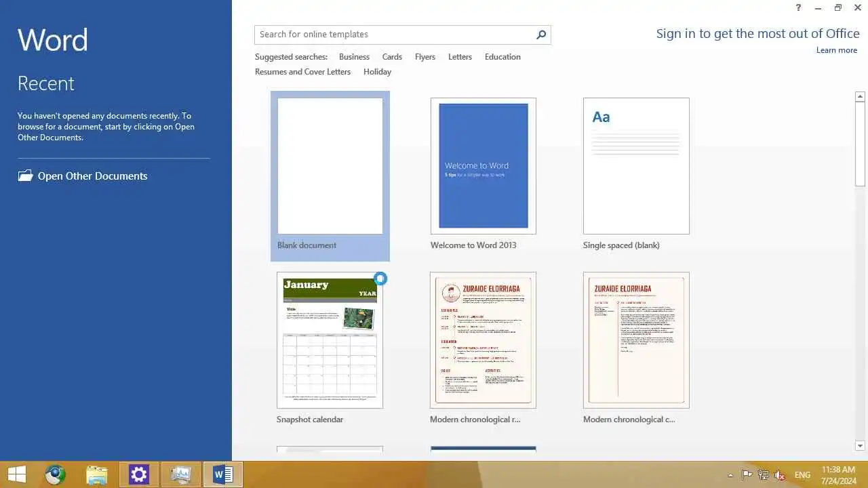Viewport: 868px width, 488px height.
Task: Search suggested category Cards
Action: (x=392, y=57)
